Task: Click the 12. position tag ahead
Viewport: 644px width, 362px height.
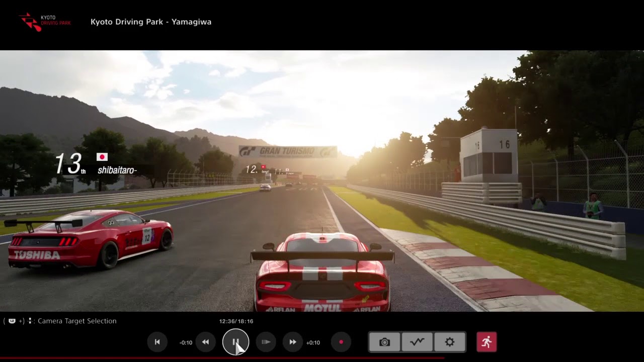Action: [x=252, y=170]
